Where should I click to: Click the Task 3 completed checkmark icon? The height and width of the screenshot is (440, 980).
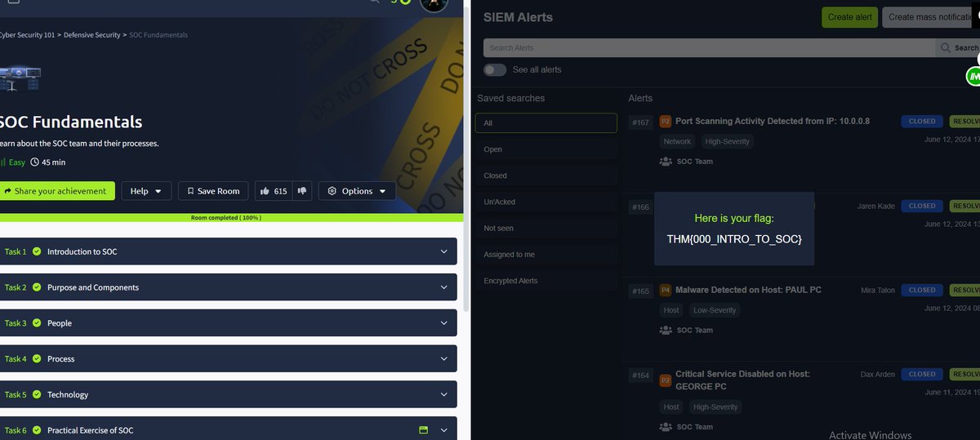[37, 323]
